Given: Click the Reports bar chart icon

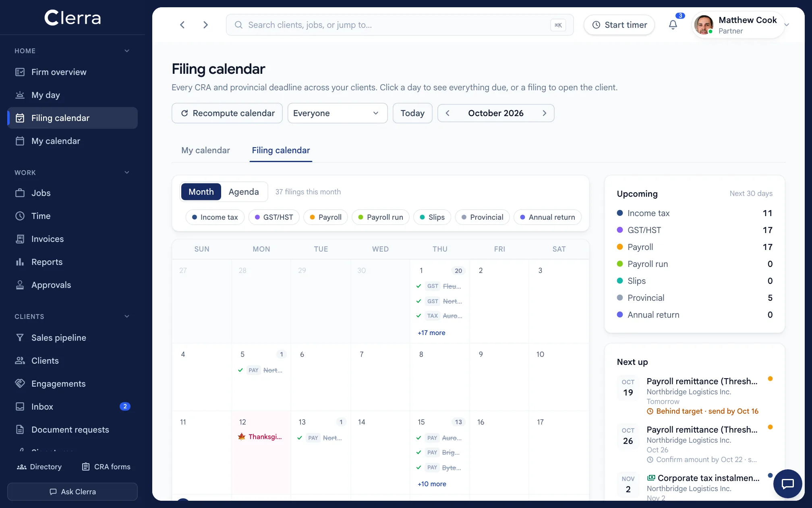Looking at the screenshot, I should 20,262.
